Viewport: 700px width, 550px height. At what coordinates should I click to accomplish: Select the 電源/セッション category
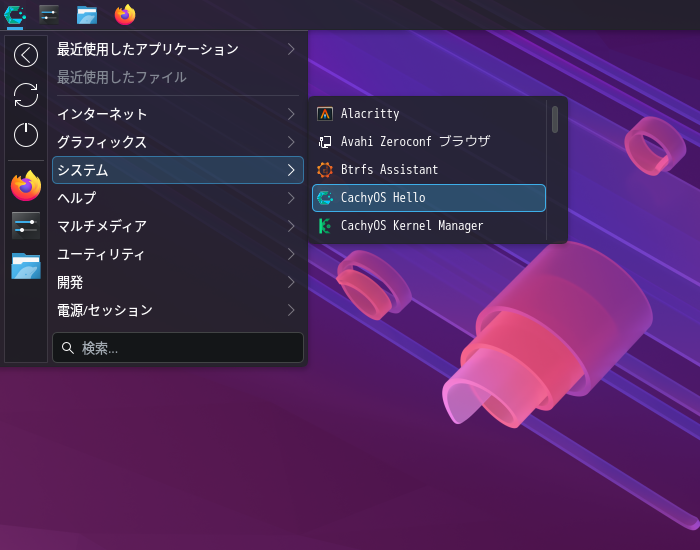click(178, 310)
